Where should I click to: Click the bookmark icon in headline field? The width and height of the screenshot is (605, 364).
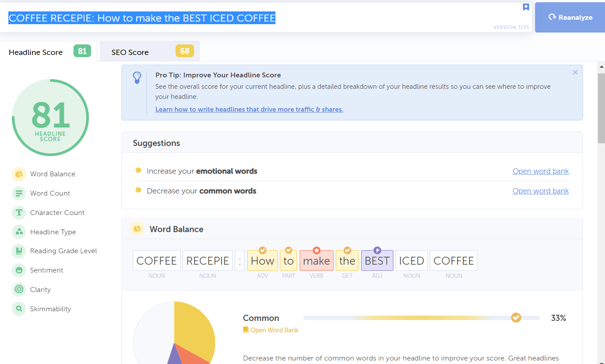526,7
